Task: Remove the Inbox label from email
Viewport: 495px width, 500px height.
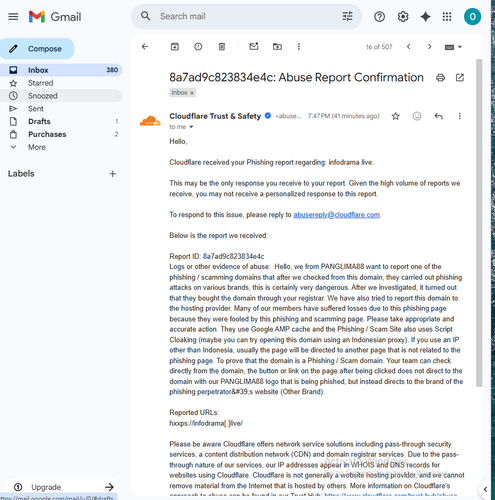Action: pyautogui.click(x=192, y=93)
